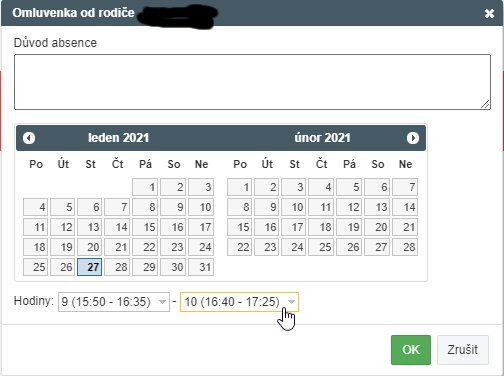Advance to next month with right arrow
The width and height of the screenshot is (504, 376).
(x=413, y=138)
